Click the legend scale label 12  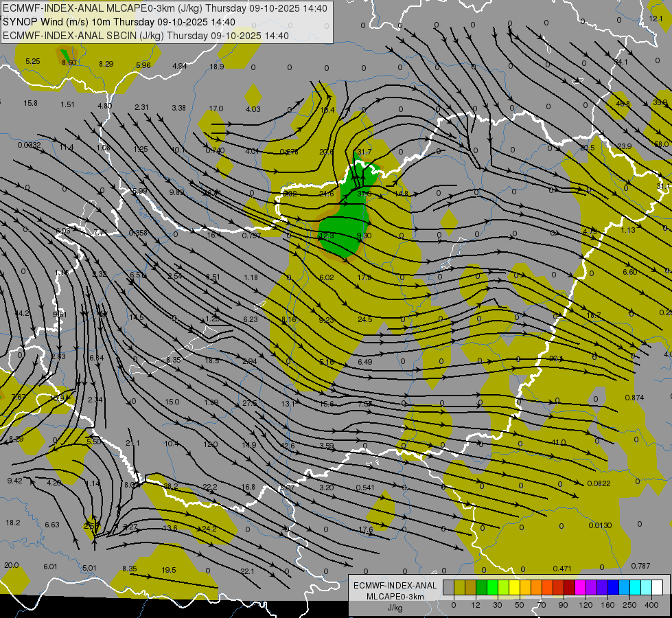pos(476,604)
